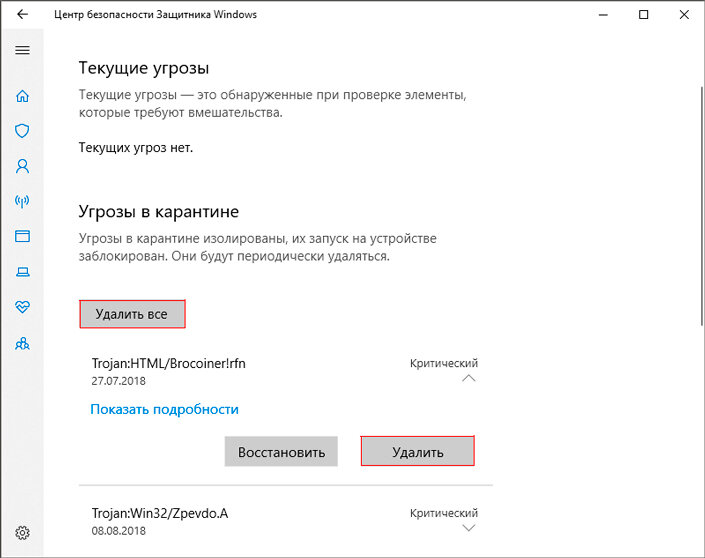Click the Удалить все button
The width and height of the screenshot is (705, 558).
click(132, 314)
